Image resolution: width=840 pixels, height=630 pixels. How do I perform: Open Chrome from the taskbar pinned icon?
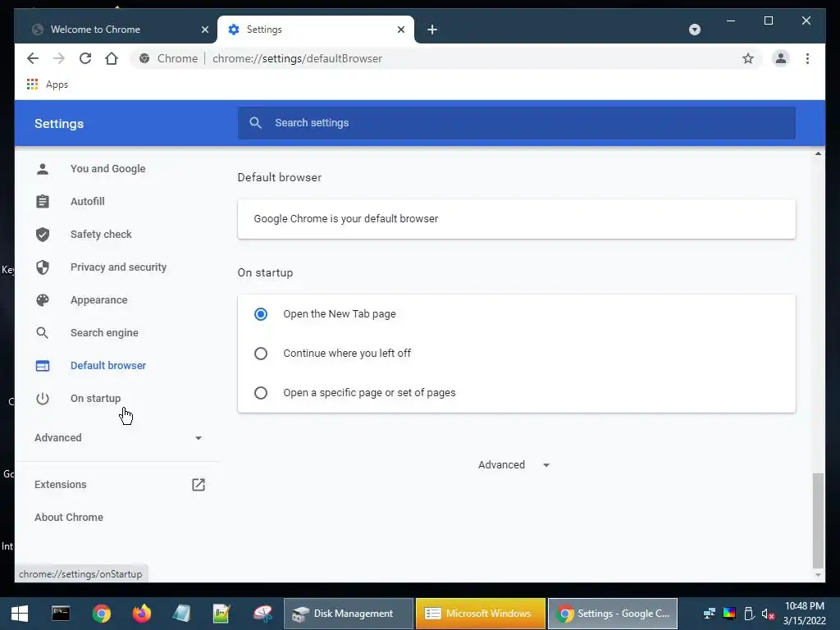[x=101, y=614]
